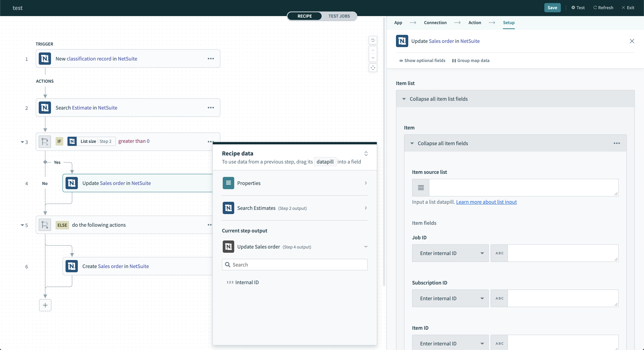Save the recipe
The width and height of the screenshot is (644, 350).
point(552,7)
